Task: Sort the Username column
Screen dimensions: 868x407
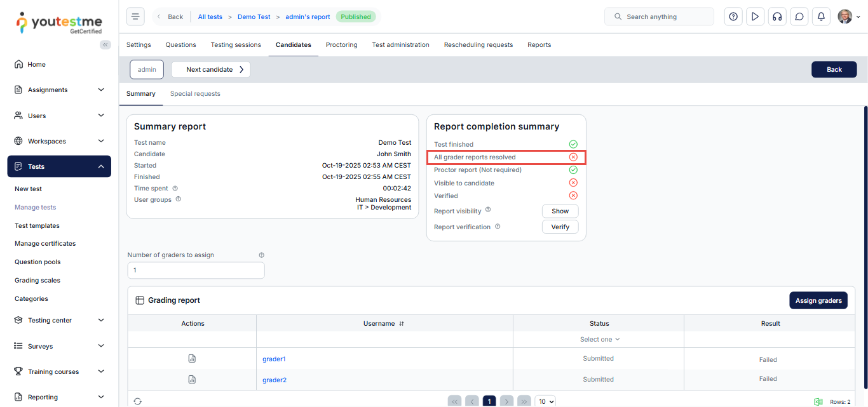Action: coord(402,324)
